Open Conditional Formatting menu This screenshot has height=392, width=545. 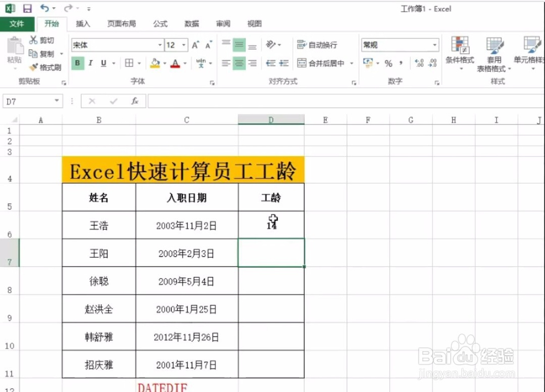click(460, 53)
